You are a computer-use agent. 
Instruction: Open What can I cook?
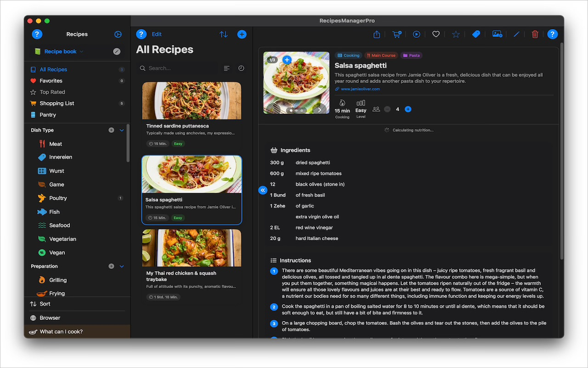pyautogui.click(x=77, y=332)
